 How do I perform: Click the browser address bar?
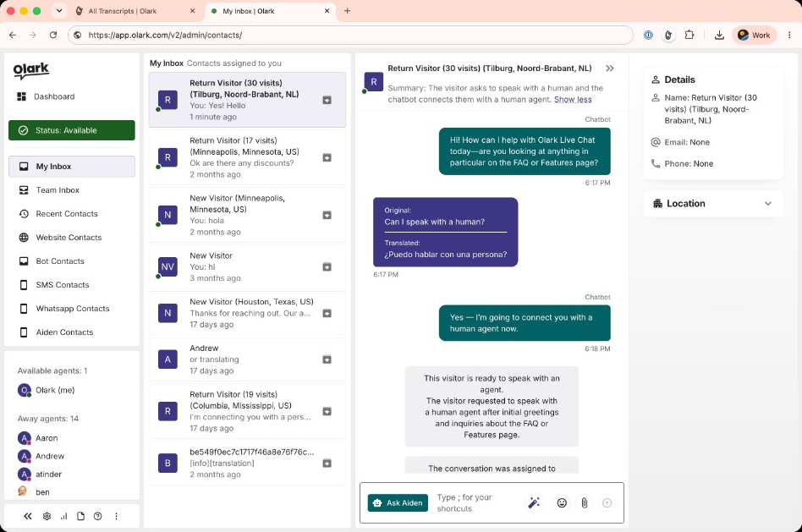pyautogui.click(x=351, y=35)
